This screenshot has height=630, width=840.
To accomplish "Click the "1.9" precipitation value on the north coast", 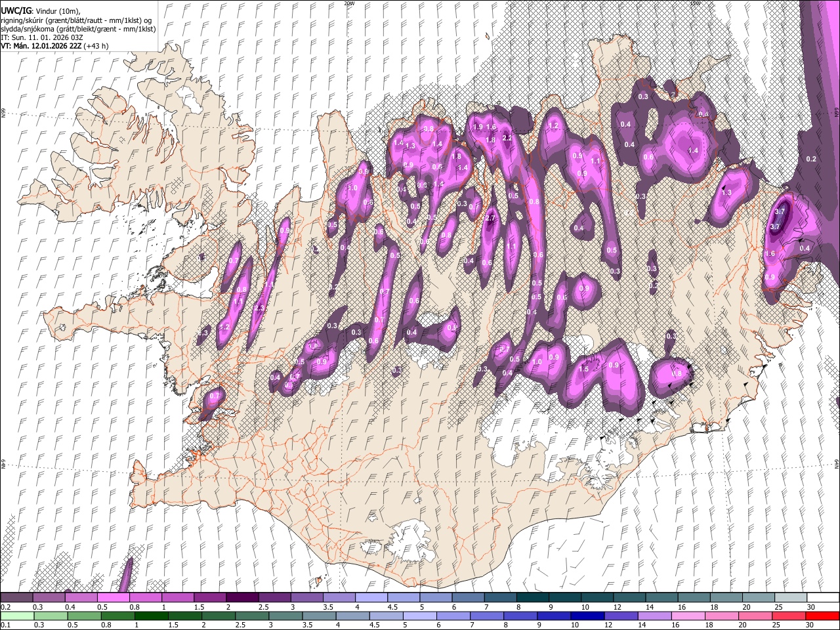I will point(478,127).
